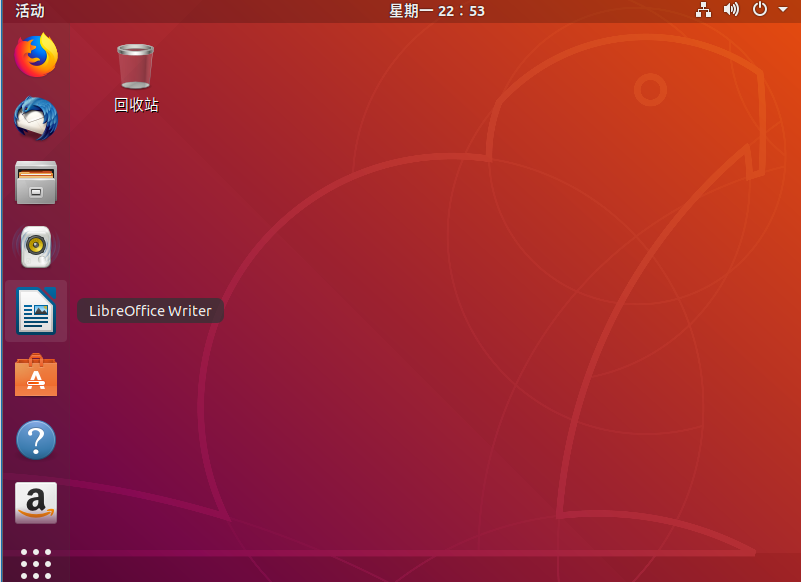801x582 pixels.
Task: Open the Files manager in dock
Action: pos(36,182)
